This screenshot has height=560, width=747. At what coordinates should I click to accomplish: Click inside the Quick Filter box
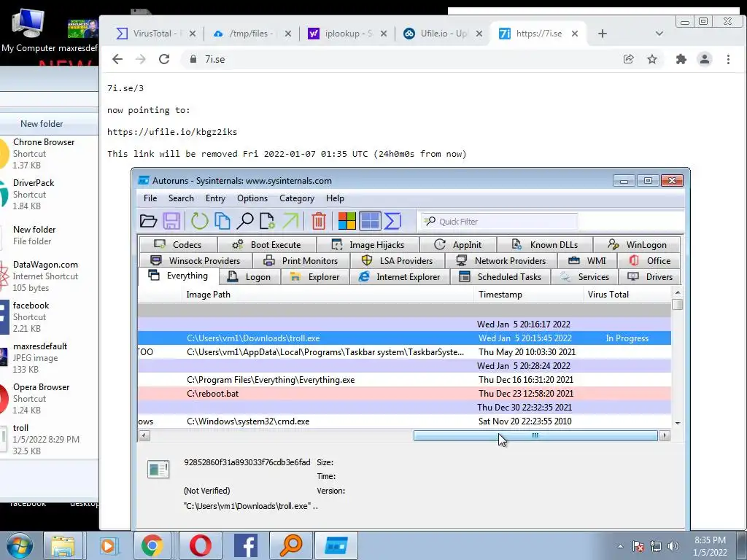[x=499, y=222]
